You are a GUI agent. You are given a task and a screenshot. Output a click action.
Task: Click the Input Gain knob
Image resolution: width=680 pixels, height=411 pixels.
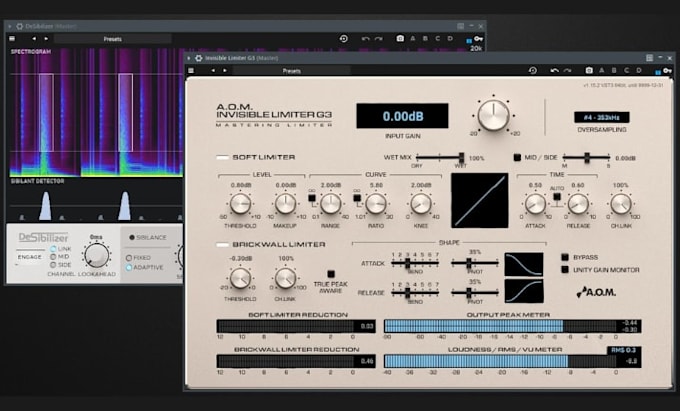click(x=494, y=115)
